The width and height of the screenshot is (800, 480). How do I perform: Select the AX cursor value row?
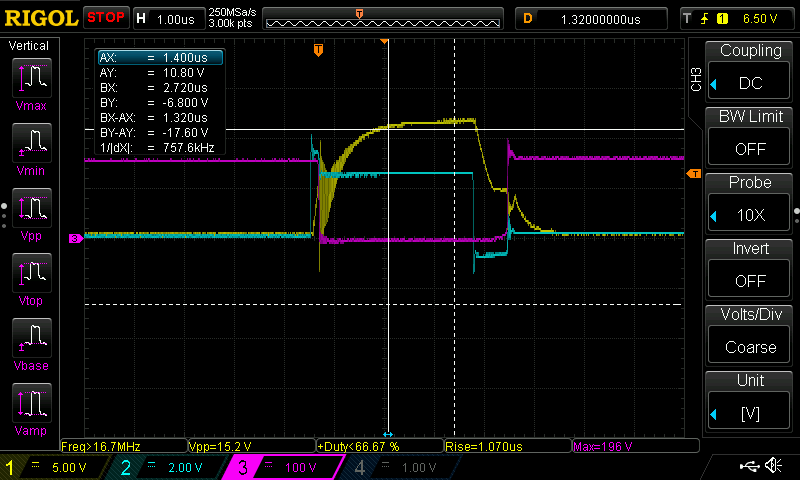click(160, 57)
